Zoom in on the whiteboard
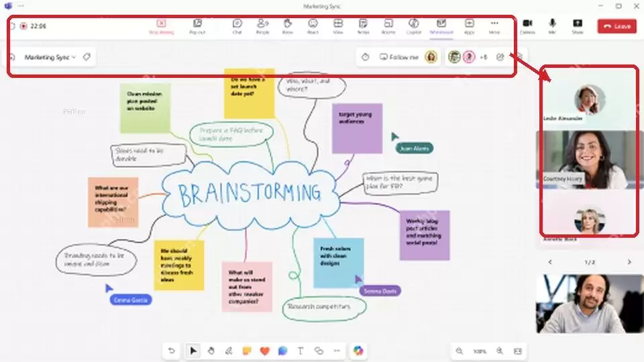 click(x=499, y=351)
